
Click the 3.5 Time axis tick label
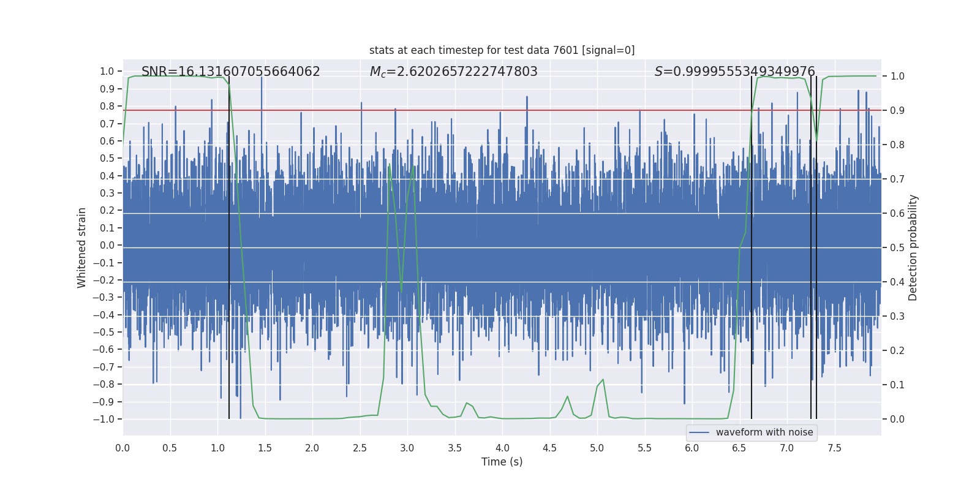pyautogui.click(x=454, y=448)
